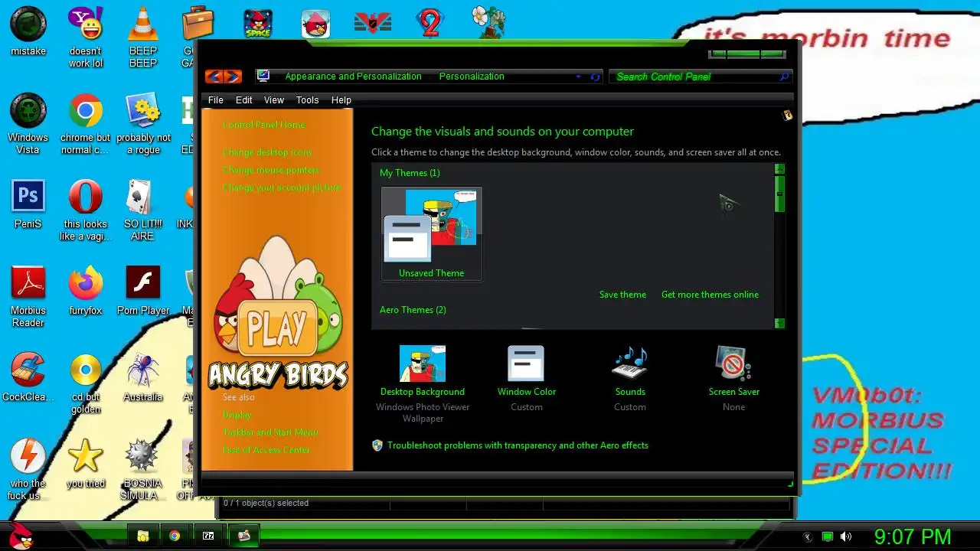The image size is (980, 551).
Task: Select the Personalization taskbar button
Action: coord(243,536)
